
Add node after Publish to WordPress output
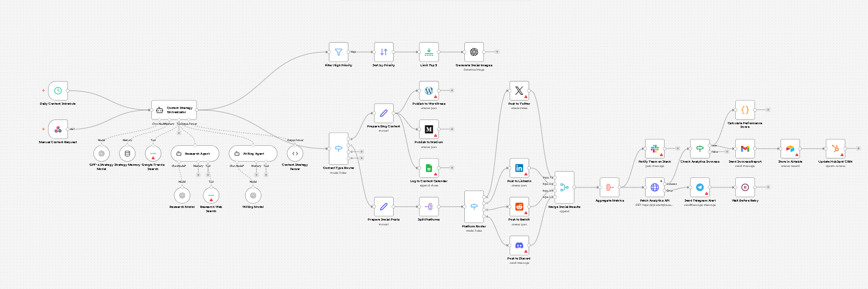pos(452,91)
